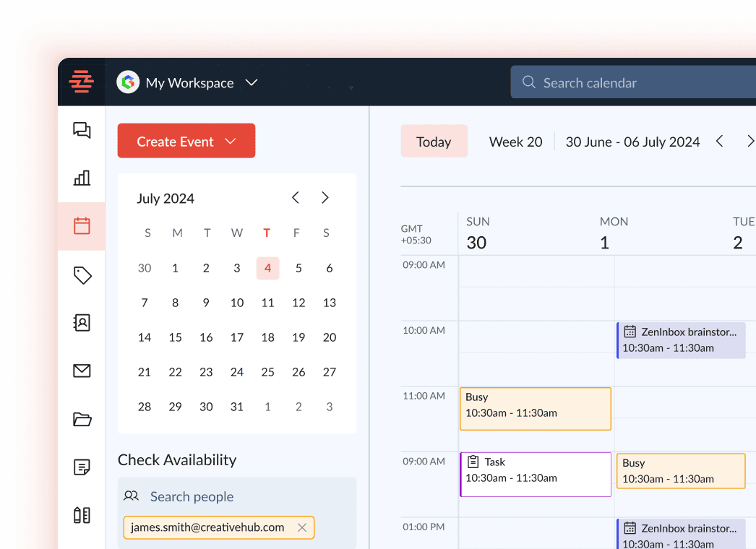Click the Create Event button
The image size is (756, 549).
[x=186, y=141]
